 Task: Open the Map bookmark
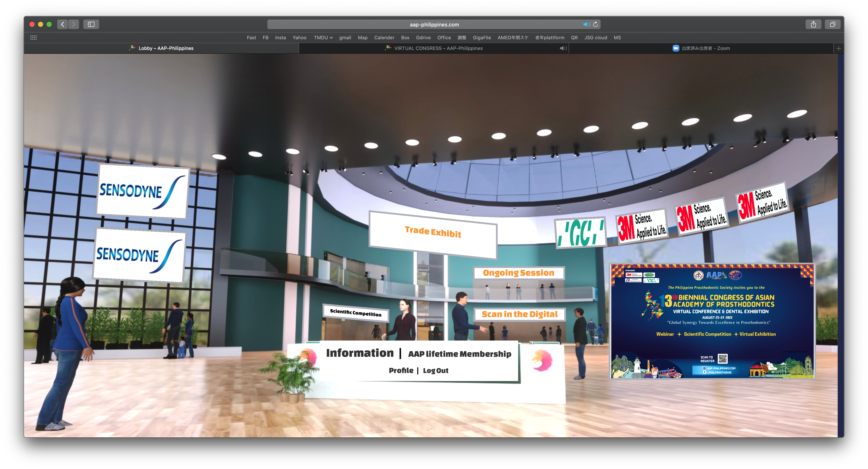click(x=363, y=38)
